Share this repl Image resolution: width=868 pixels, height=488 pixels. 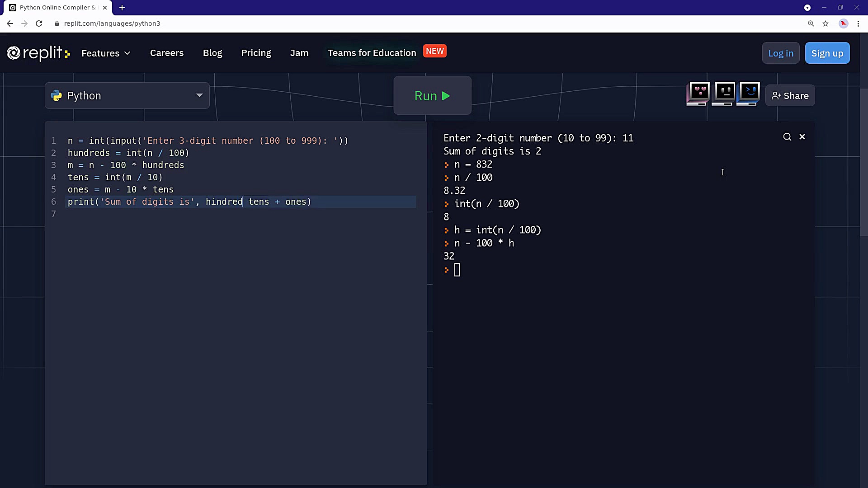pyautogui.click(x=790, y=96)
